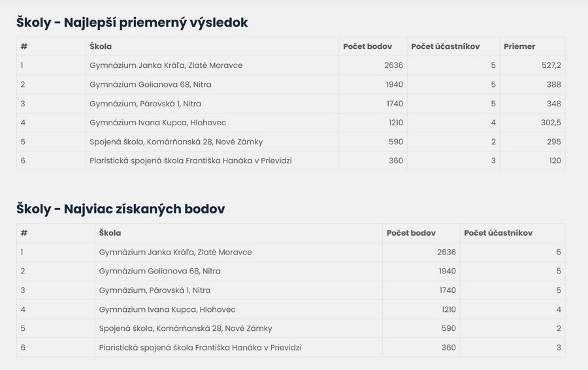588x370 pixels.
Task: Click the 1740 points cell in the average results table
Action: (x=394, y=104)
